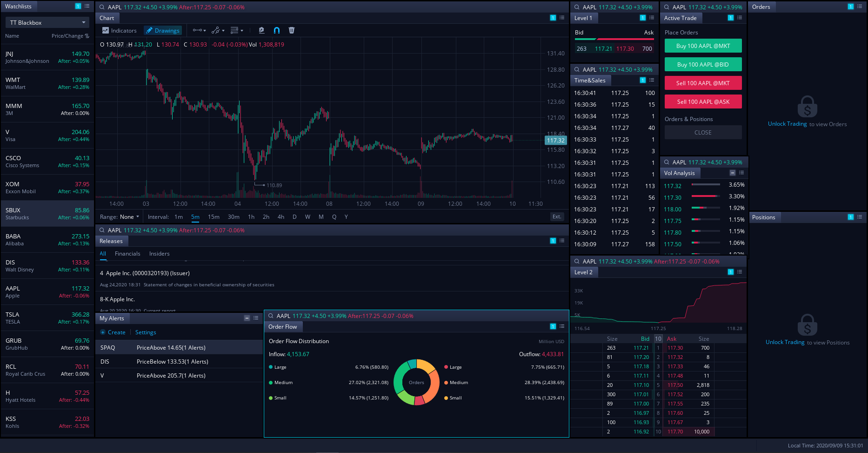Delete all drawings with trash icon

292,30
